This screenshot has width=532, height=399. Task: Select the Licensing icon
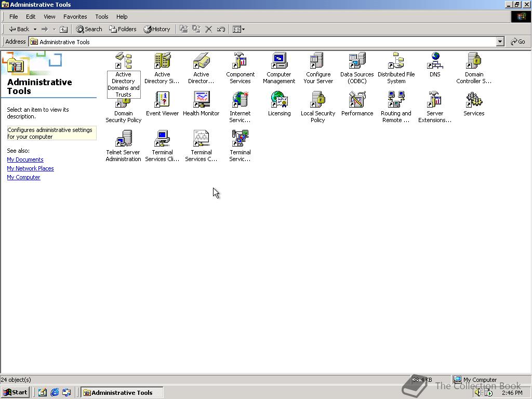point(279,99)
